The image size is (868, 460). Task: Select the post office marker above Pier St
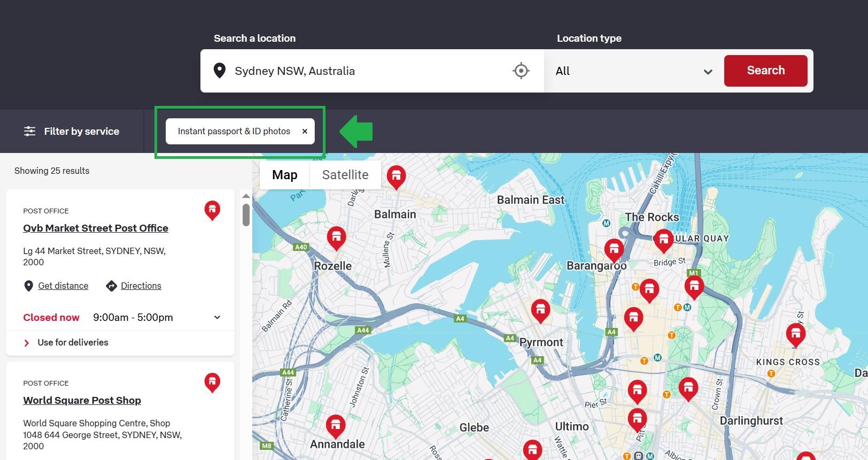637,392
